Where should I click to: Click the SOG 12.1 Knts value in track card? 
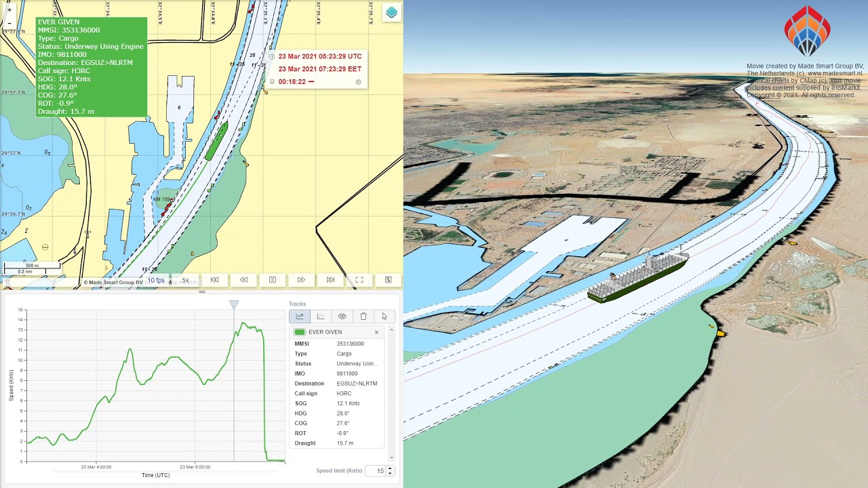tap(348, 404)
